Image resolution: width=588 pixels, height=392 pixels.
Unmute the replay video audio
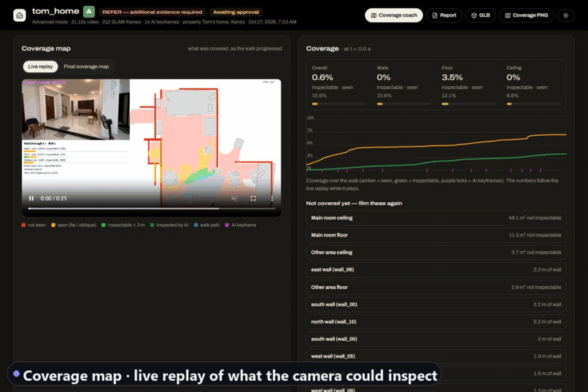pyautogui.click(x=234, y=199)
